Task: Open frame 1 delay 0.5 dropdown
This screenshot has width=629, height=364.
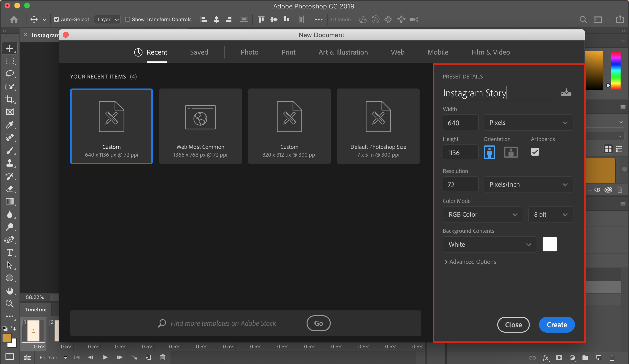Action: point(40,347)
